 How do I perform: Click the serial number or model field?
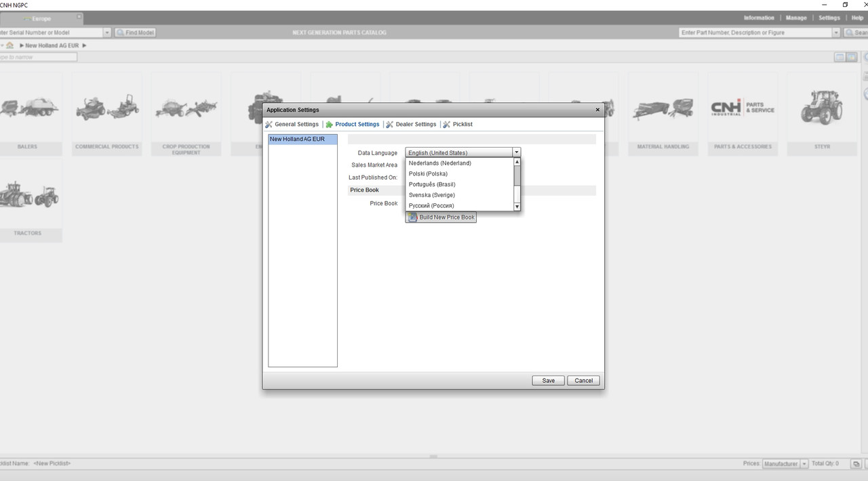coord(52,33)
